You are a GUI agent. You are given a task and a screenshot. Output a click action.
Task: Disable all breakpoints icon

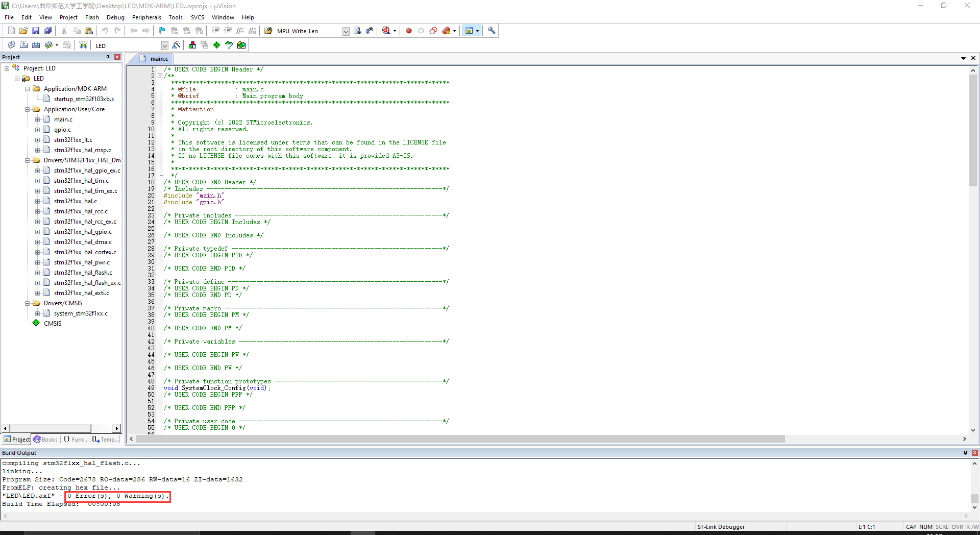click(x=433, y=31)
